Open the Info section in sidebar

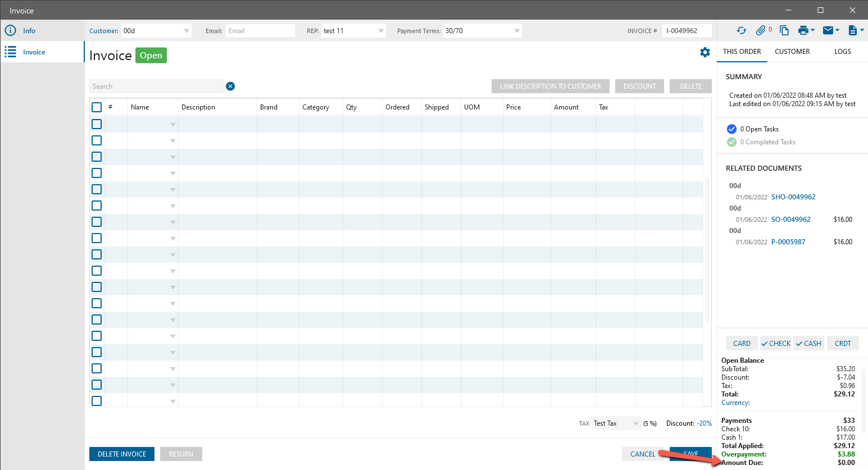point(42,31)
